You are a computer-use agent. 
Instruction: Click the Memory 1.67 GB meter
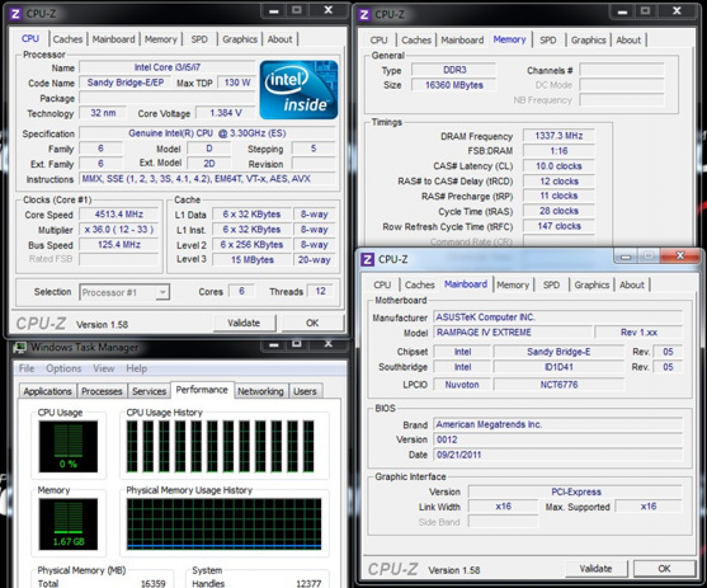(68, 524)
